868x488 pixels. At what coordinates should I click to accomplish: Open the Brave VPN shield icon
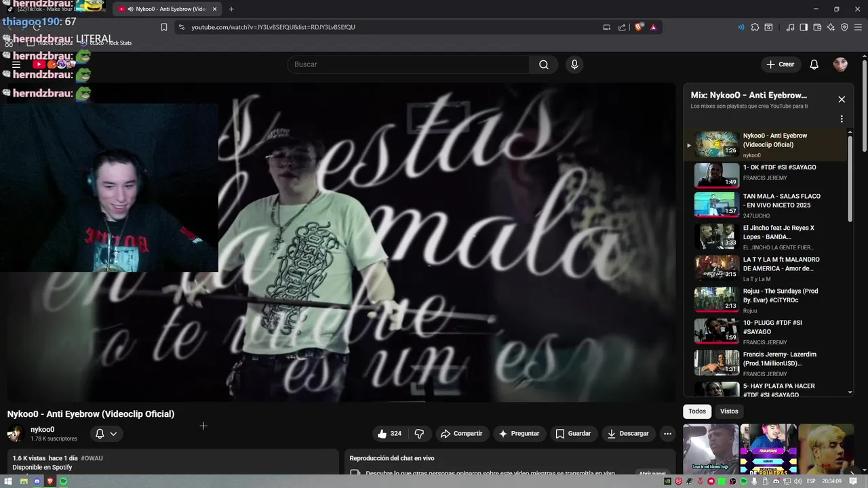pyautogui.click(x=844, y=27)
